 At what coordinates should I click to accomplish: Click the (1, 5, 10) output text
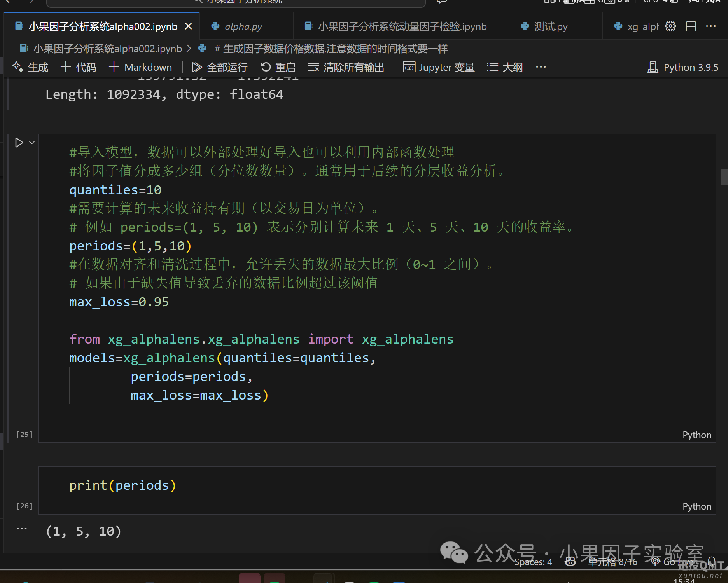coord(84,531)
